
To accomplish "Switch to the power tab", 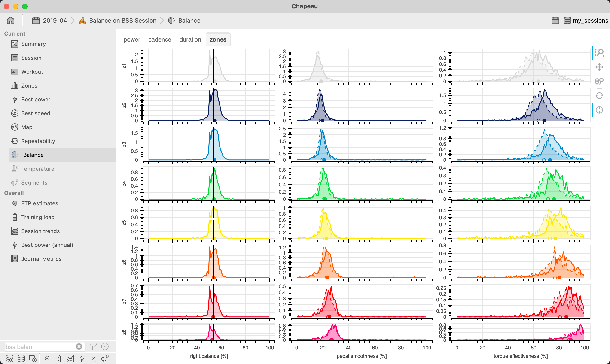I will pos(132,39).
